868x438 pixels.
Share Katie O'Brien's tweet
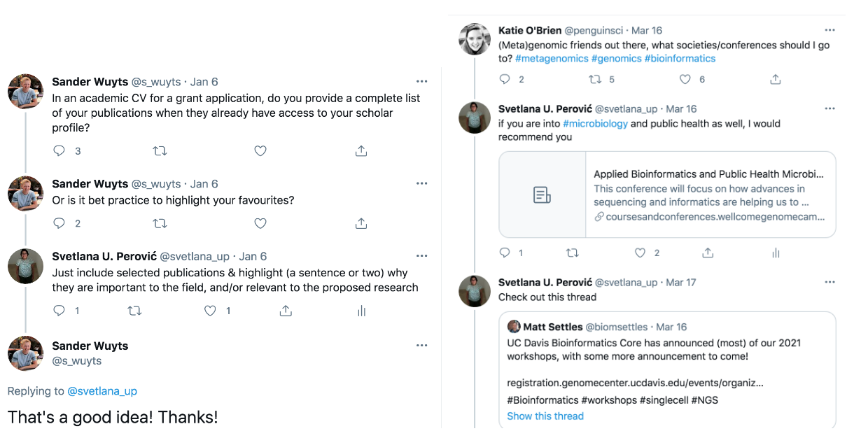(776, 79)
